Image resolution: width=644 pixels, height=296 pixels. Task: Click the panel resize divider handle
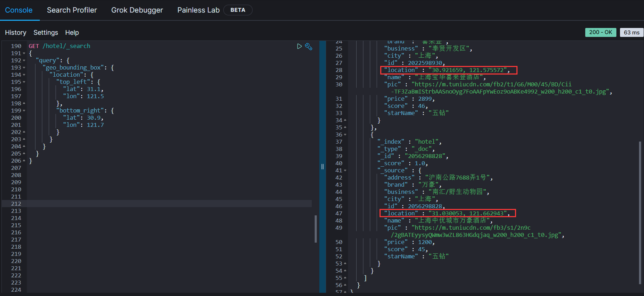click(x=323, y=167)
